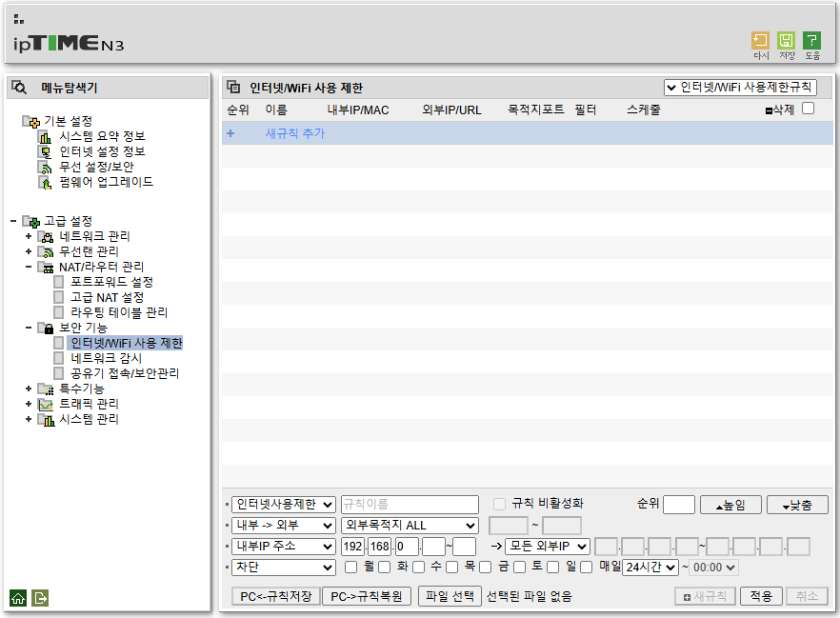The height and width of the screenshot is (618, 840).
Task: Click the 순위 priority input field
Action: coord(679,505)
